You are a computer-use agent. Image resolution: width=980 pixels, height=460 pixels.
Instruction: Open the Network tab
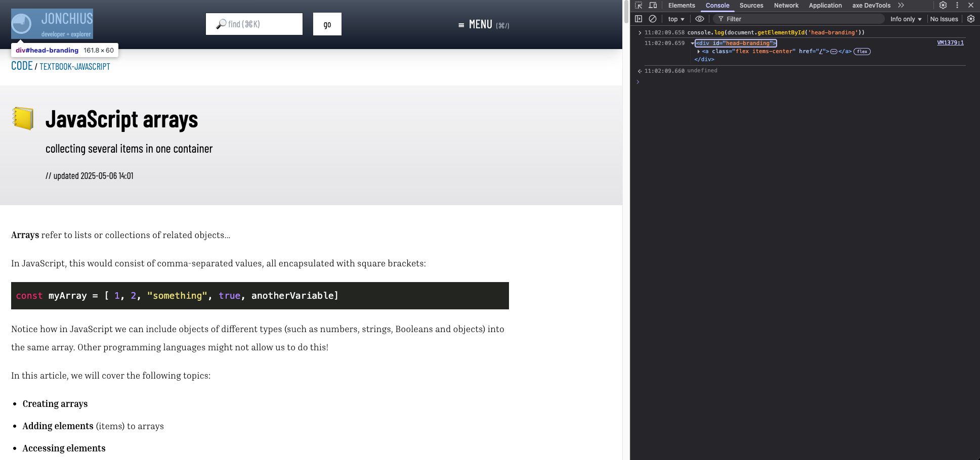pyautogui.click(x=786, y=6)
